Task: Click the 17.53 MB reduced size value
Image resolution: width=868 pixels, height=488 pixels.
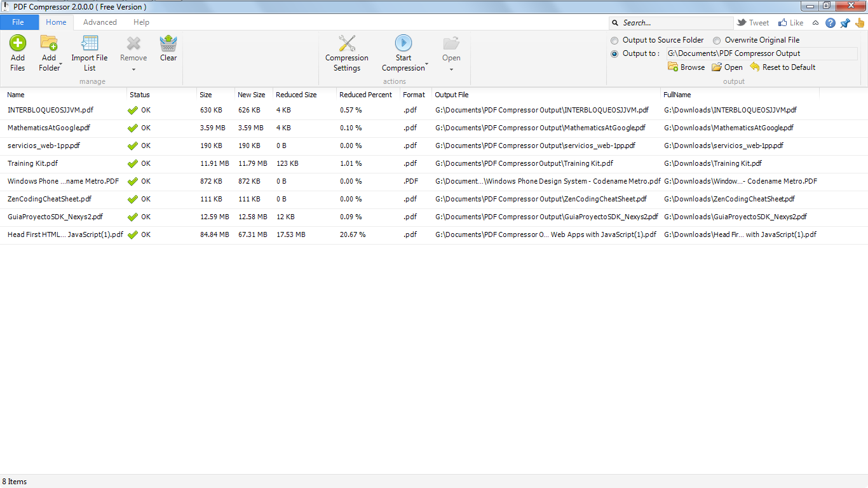Action: pyautogui.click(x=291, y=234)
